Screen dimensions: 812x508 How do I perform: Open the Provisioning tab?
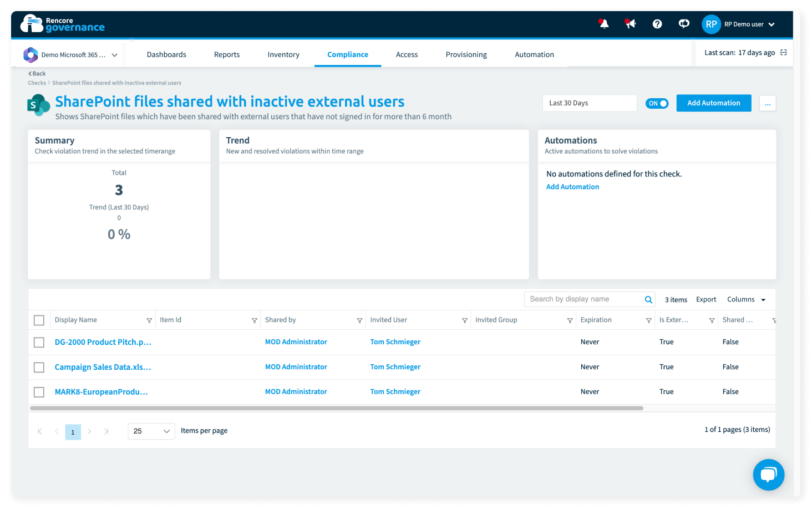click(466, 54)
